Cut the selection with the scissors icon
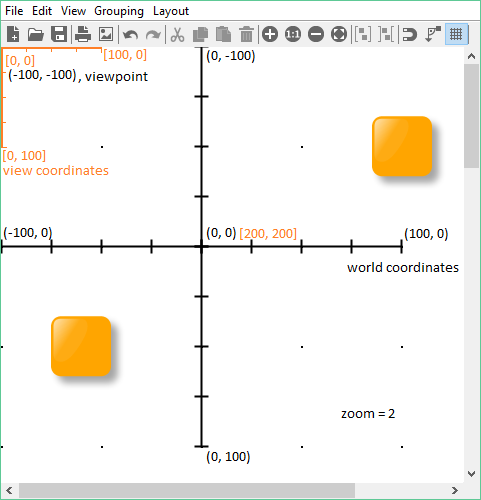This screenshot has height=500, width=481. 177,34
